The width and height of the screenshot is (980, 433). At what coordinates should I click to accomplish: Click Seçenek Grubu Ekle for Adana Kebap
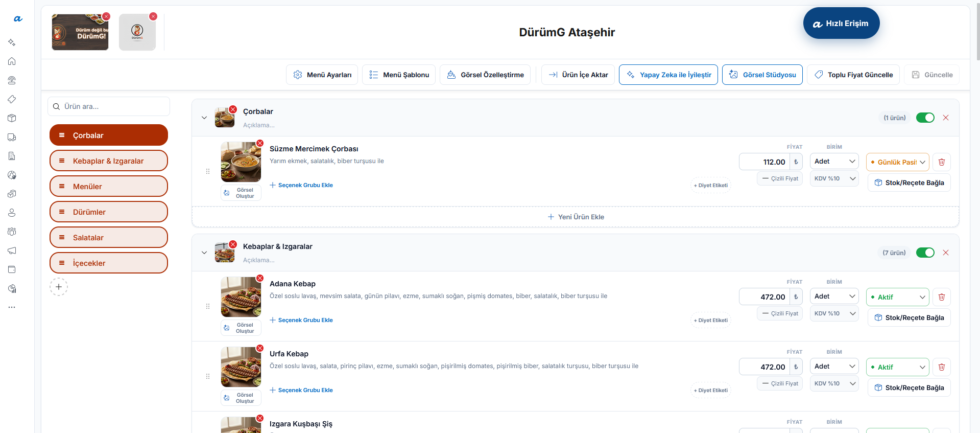pyautogui.click(x=301, y=320)
